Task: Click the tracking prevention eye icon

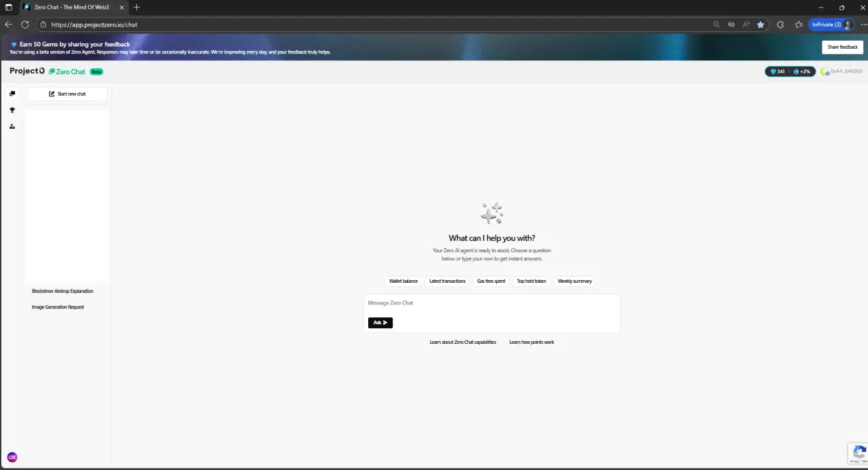Action: click(x=731, y=24)
